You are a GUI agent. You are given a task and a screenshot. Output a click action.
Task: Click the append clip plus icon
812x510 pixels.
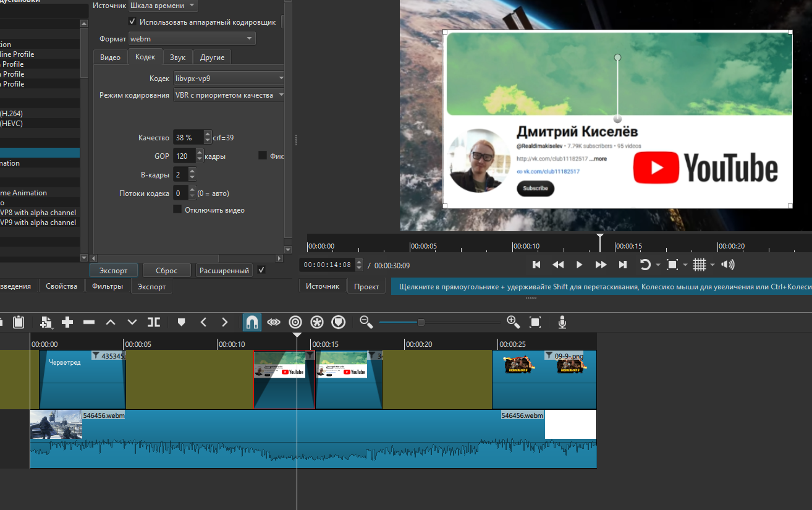(67, 322)
